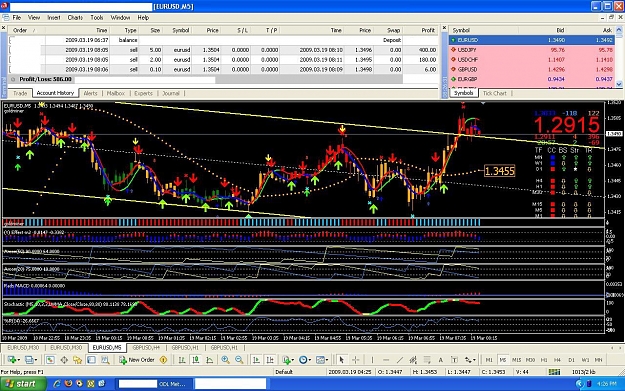
Task: Open the Strategy Tester toolbar icon
Action: tap(105, 360)
